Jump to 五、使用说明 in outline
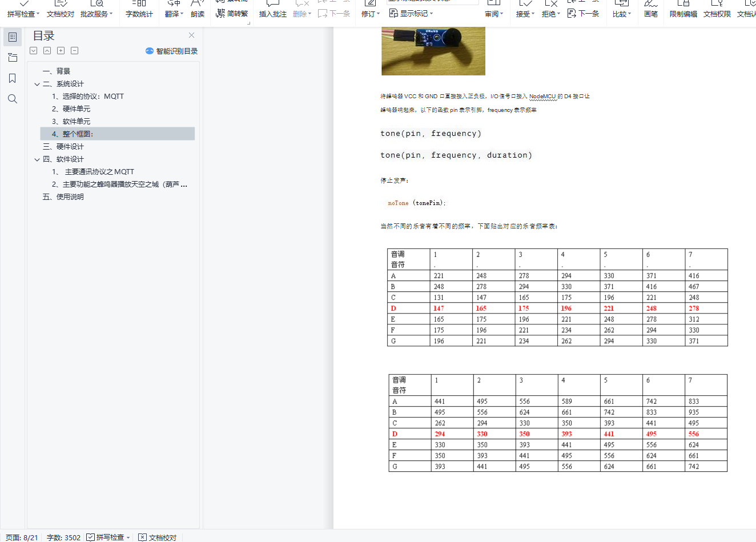This screenshot has width=756, height=542. click(x=63, y=197)
